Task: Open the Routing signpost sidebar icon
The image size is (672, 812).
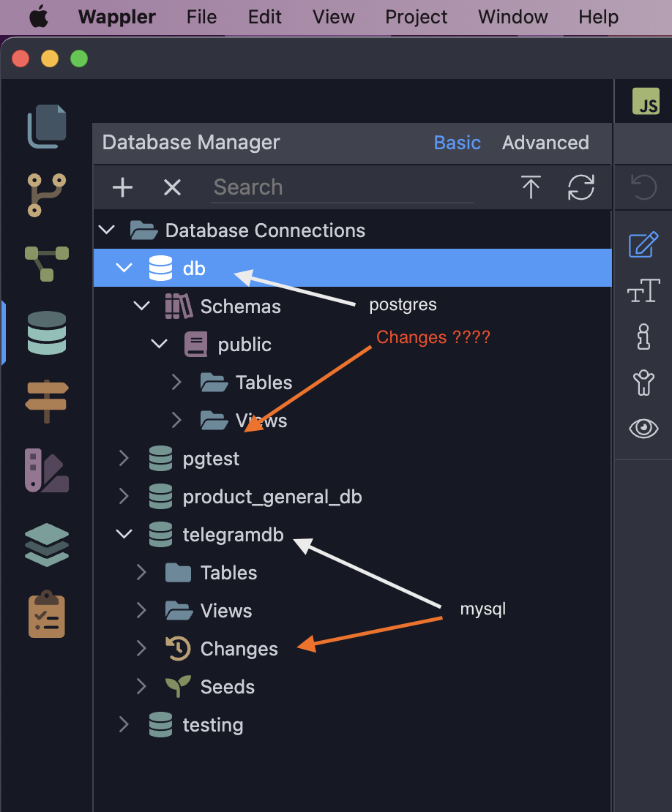Action: [x=47, y=401]
